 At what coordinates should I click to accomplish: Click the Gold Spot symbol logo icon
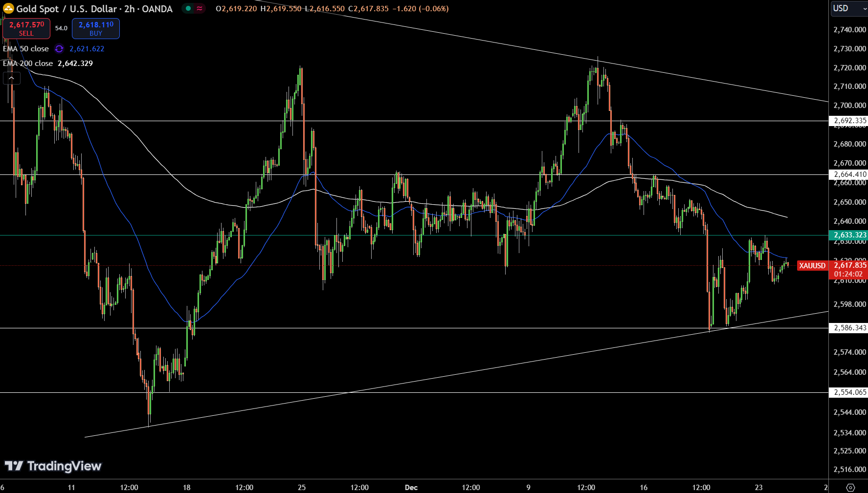point(8,8)
